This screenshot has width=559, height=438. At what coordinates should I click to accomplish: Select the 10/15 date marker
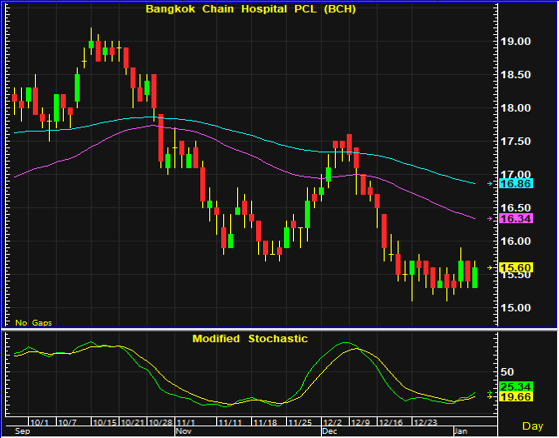pos(104,423)
